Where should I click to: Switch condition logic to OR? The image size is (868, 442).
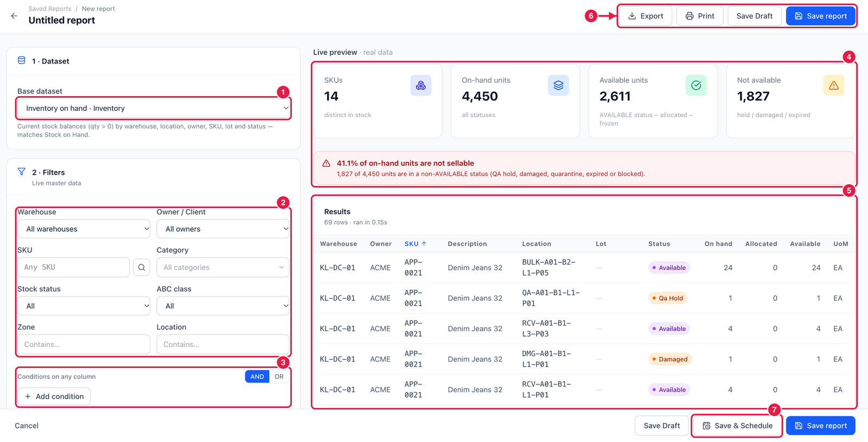pyautogui.click(x=279, y=376)
